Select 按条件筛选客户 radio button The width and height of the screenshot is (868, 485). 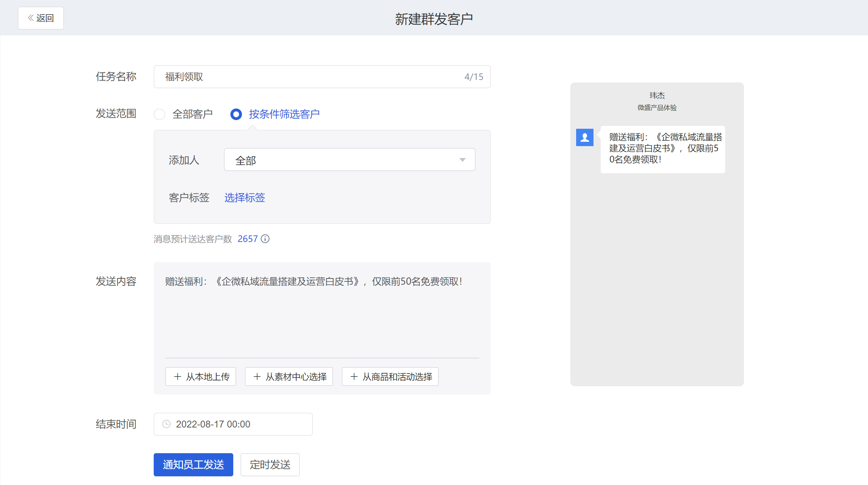click(x=236, y=114)
